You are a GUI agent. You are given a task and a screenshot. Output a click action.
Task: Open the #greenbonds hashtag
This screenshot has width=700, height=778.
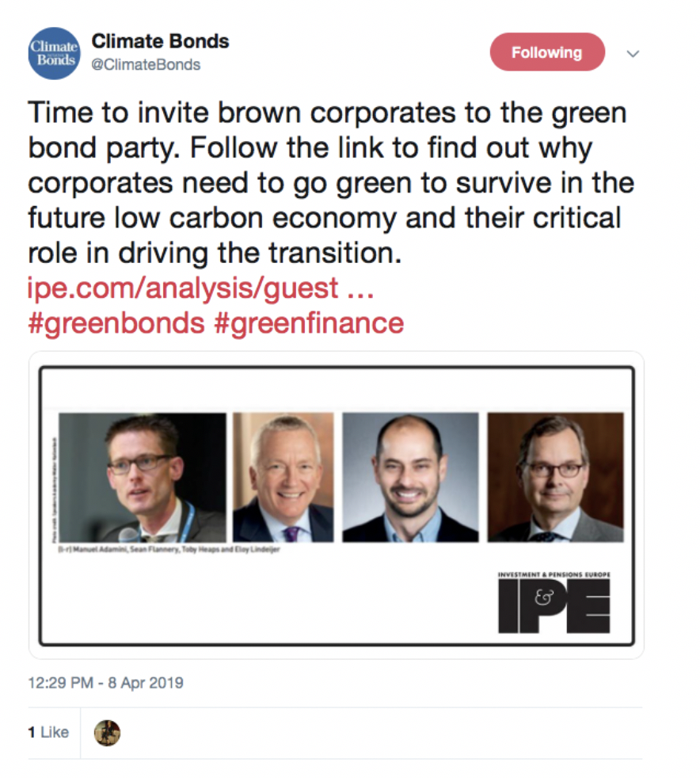tap(116, 323)
